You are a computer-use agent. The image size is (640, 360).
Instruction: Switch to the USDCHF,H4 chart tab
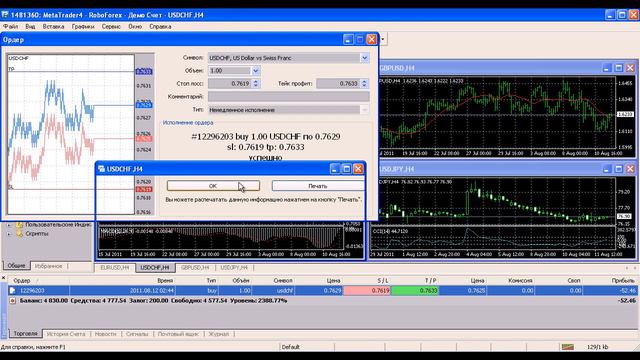[x=155, y=268]
